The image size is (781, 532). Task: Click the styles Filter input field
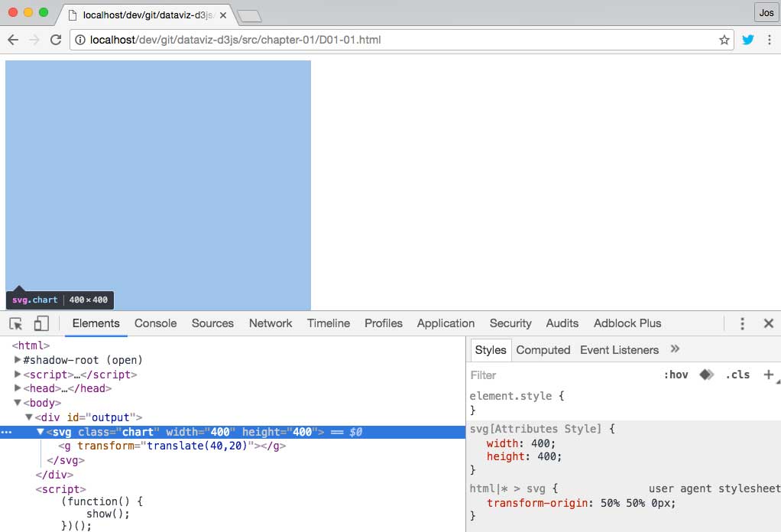click(x=563, y=375)
